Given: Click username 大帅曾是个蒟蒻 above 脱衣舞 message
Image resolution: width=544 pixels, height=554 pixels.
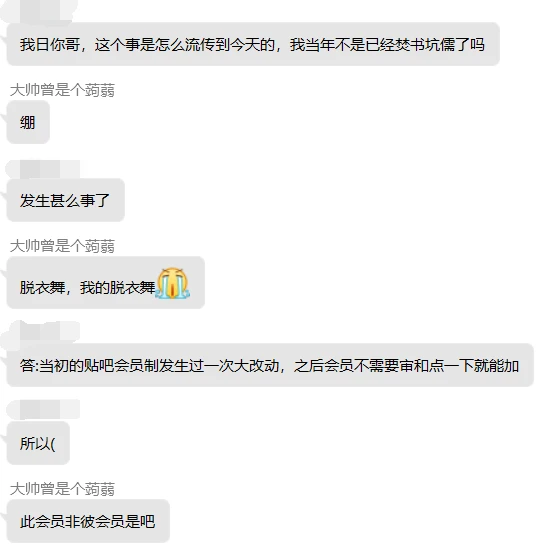Looking at the screenshot, I should pyautogui.click(x=63, y=246).
